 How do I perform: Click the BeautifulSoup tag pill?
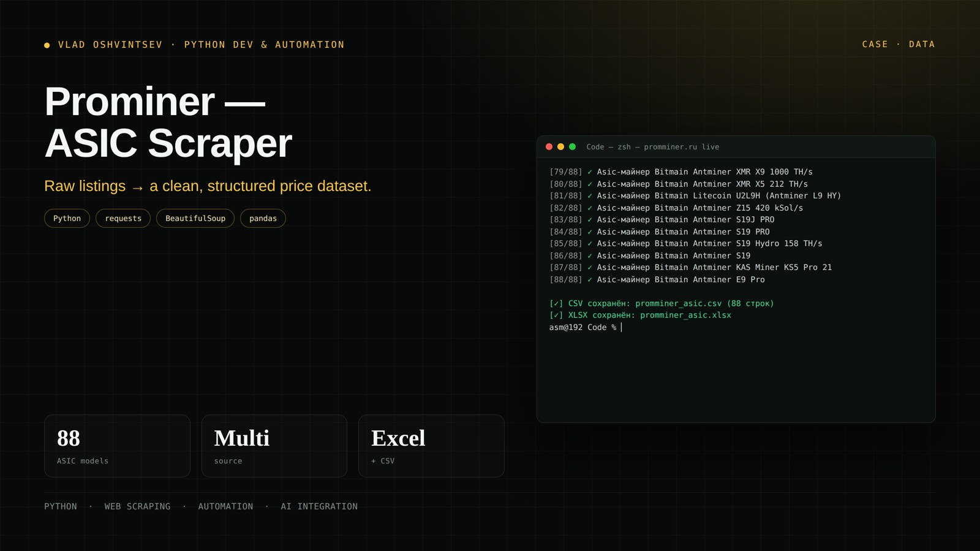click(x=195, y=219)
